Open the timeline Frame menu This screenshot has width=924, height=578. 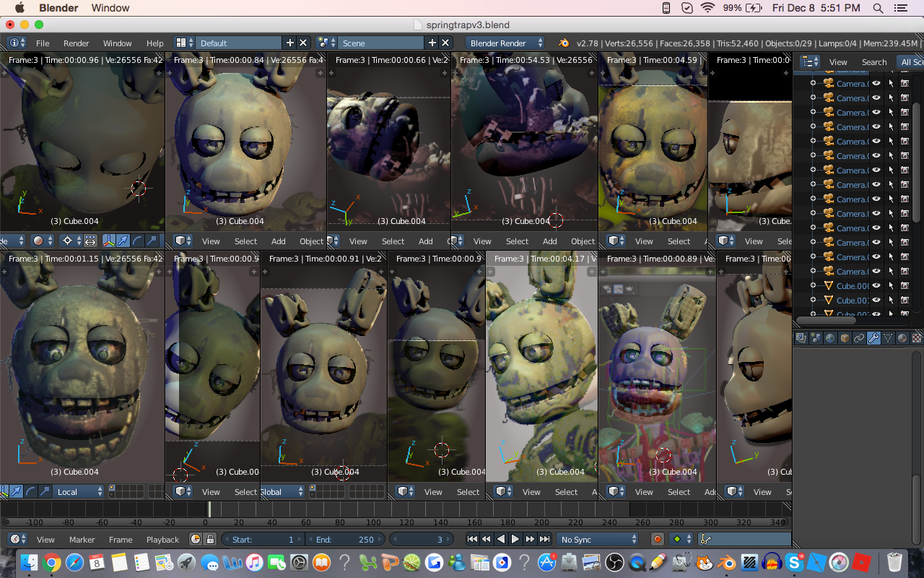[121, 540]
